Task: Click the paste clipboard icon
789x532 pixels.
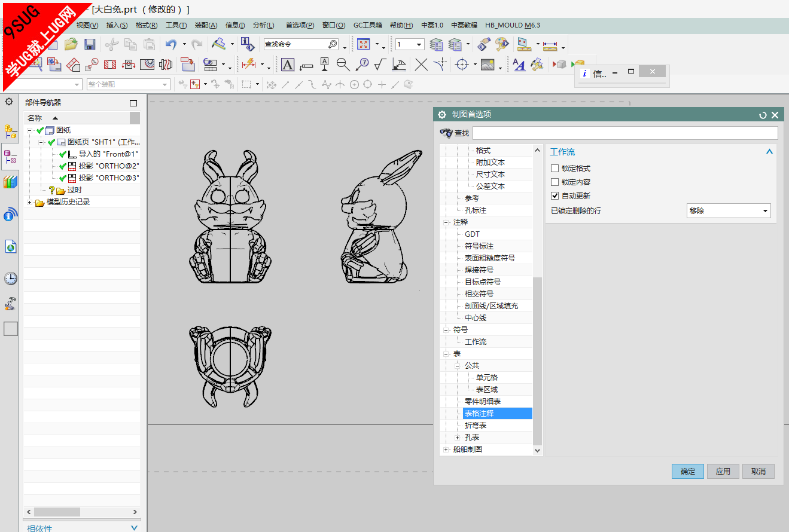Action: pyautogui.click(x=148, y=44)
